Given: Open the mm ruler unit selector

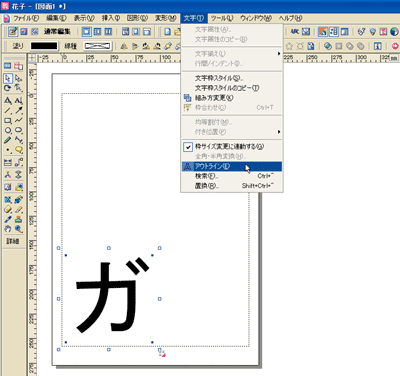Looking at the screenshot, I should point(394,58).
